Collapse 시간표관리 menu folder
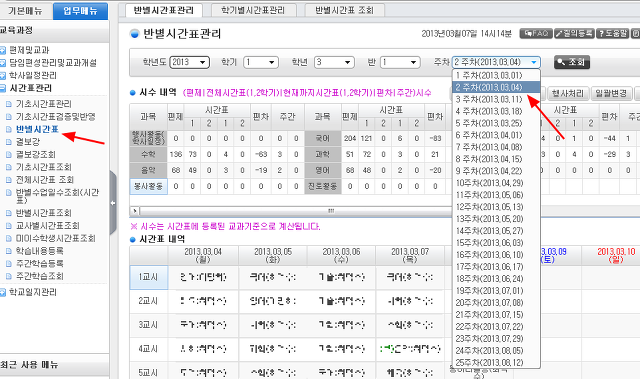 point(2,88)
